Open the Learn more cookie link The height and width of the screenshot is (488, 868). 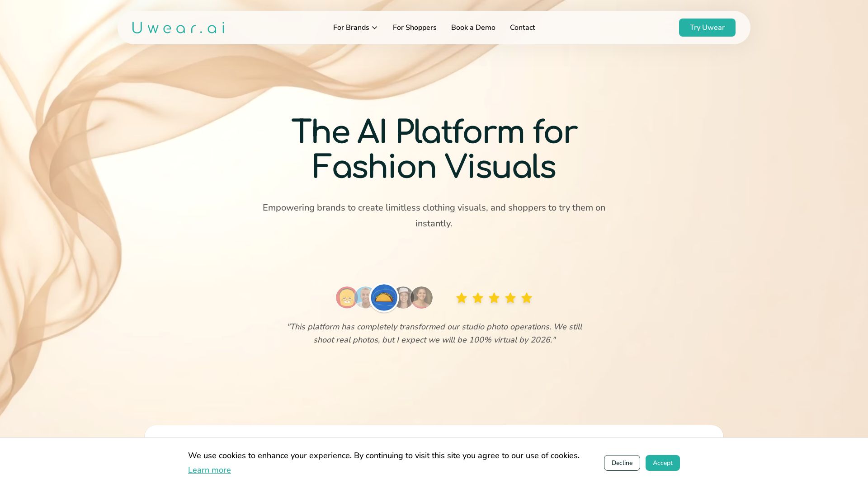coord(209,470)
